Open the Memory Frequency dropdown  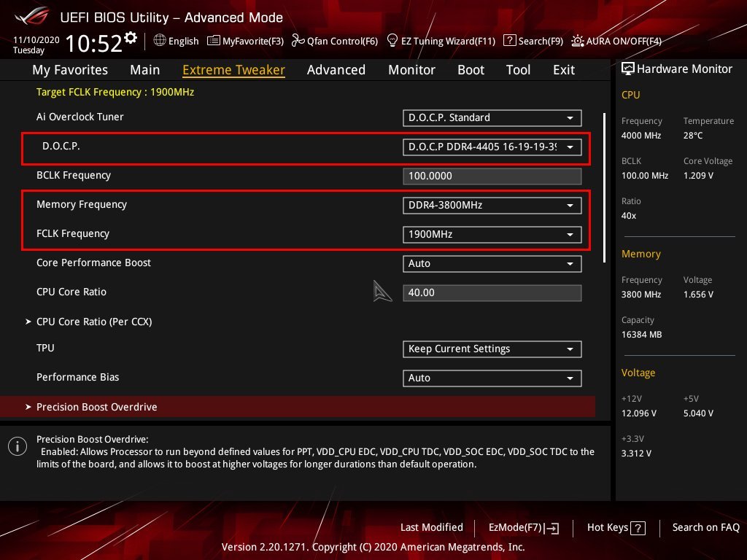click(x=492, y=205)
